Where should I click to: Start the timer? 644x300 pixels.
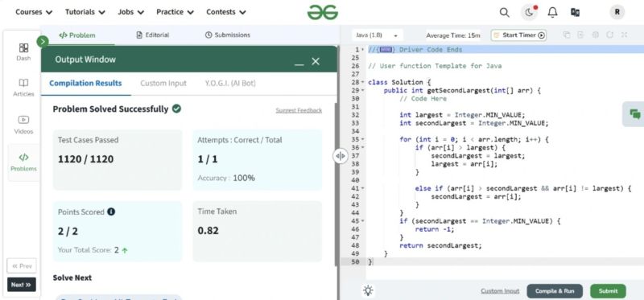click(x=519, y=35)
